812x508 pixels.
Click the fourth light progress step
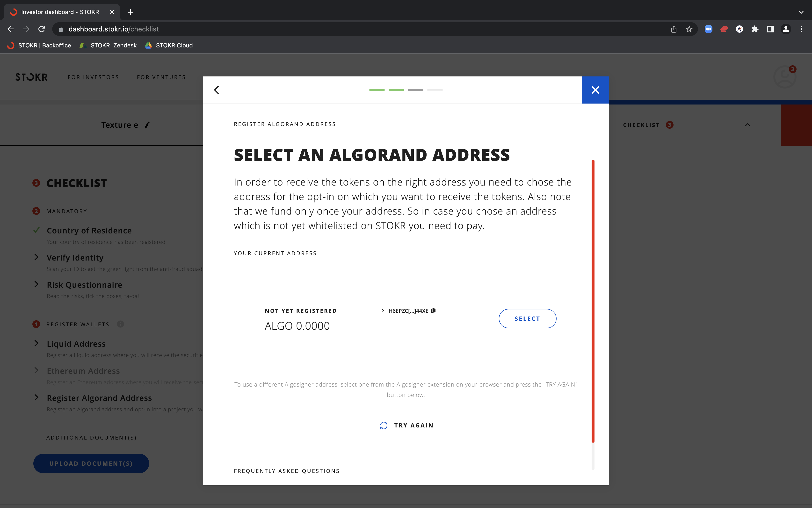click(x=435, y=90)
